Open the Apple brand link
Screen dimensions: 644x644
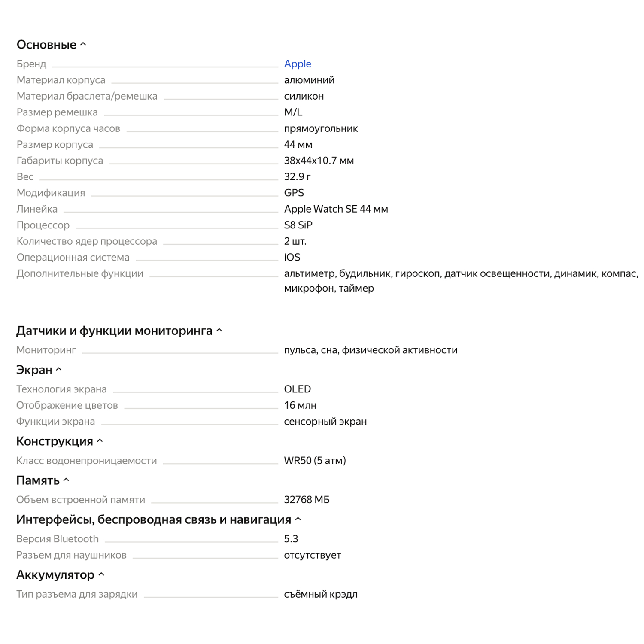[298, 64]
